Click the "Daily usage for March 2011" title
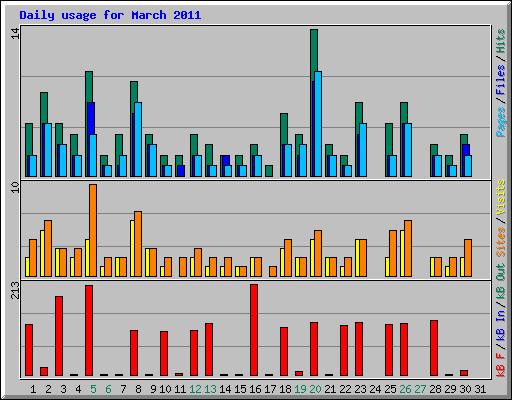The width and height of the screenshot is (512, 400). pyautogui.click(x=110, y=15)
